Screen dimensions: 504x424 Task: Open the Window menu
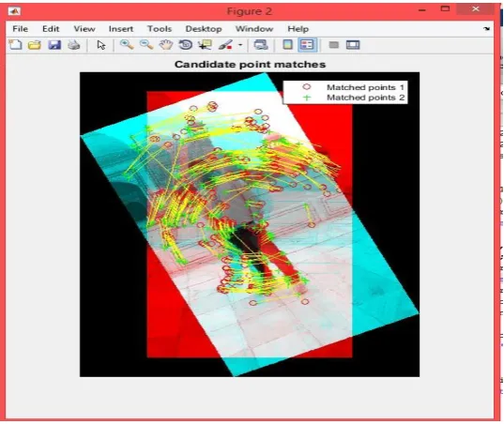[x=254, y=29]
